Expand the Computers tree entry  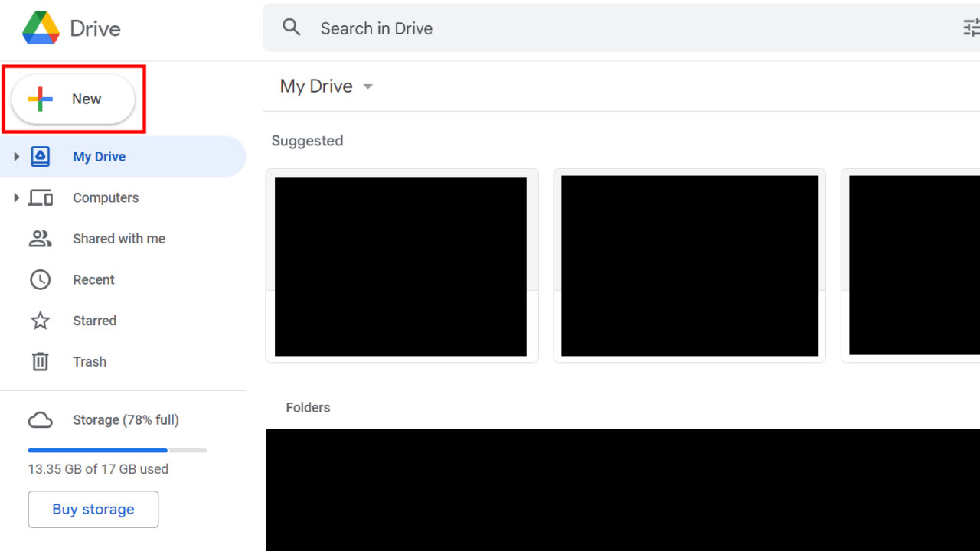(x=16, y=197)
